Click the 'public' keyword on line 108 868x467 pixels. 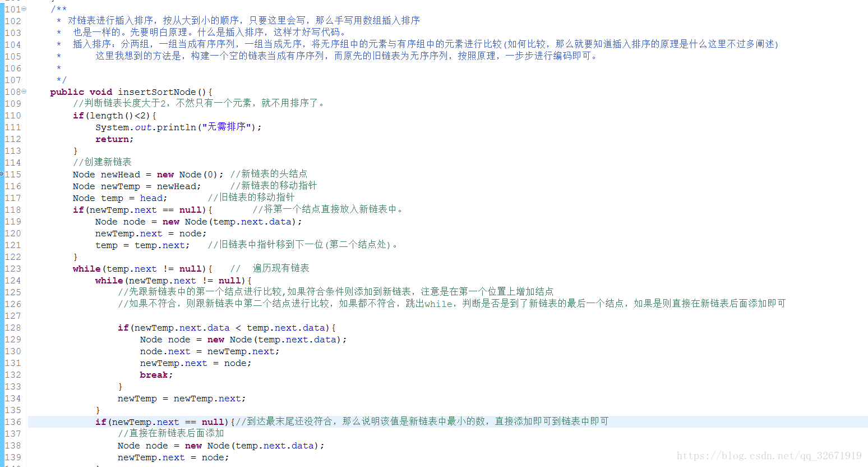(x=67, y=92)
